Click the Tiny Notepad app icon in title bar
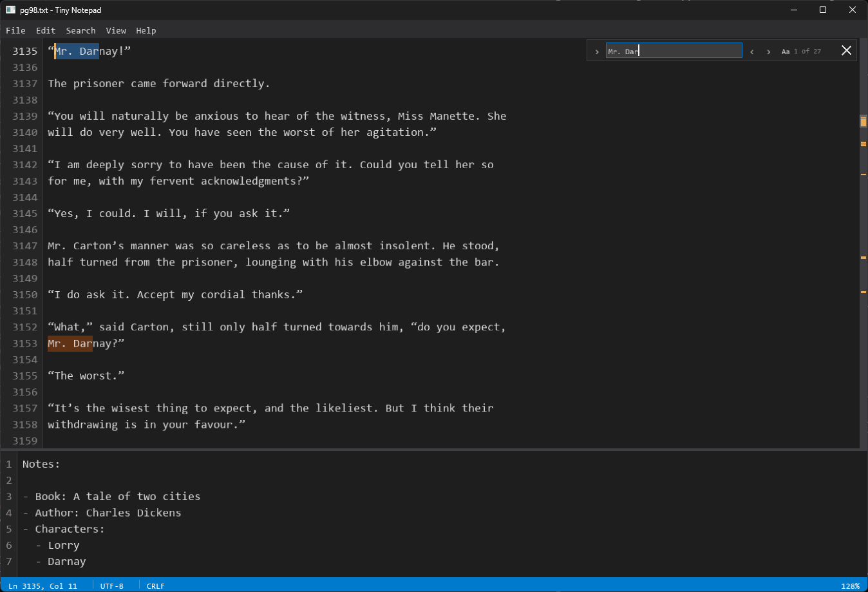This screenshot has height=592, width=868. click(10, 10)
